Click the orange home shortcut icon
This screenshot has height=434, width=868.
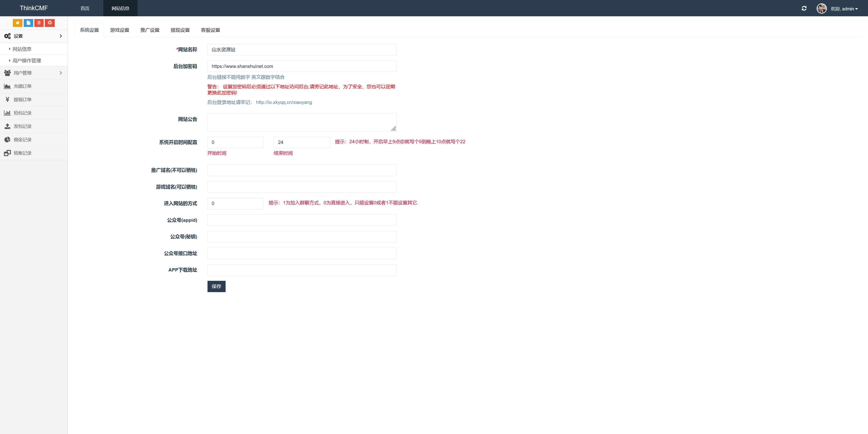18,23
